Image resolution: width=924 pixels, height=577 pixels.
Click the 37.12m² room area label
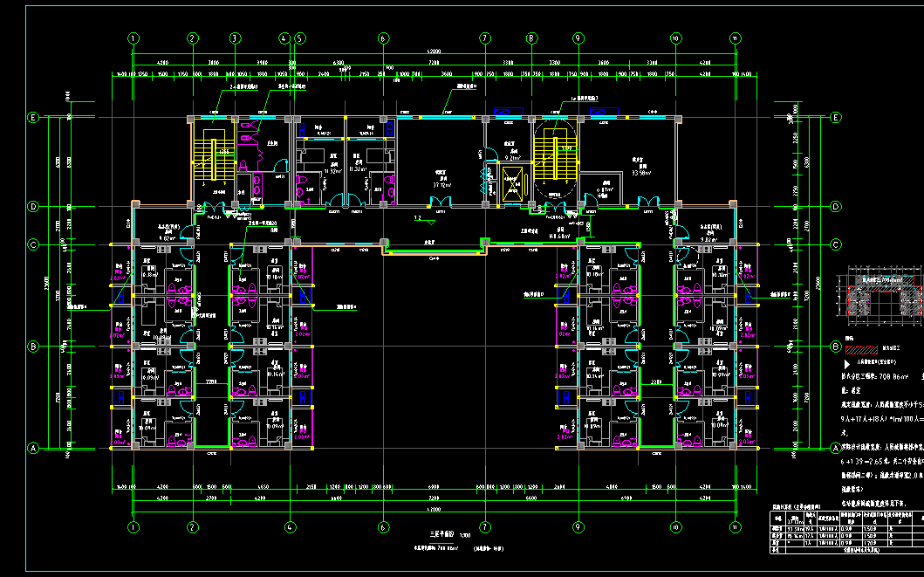442,184
